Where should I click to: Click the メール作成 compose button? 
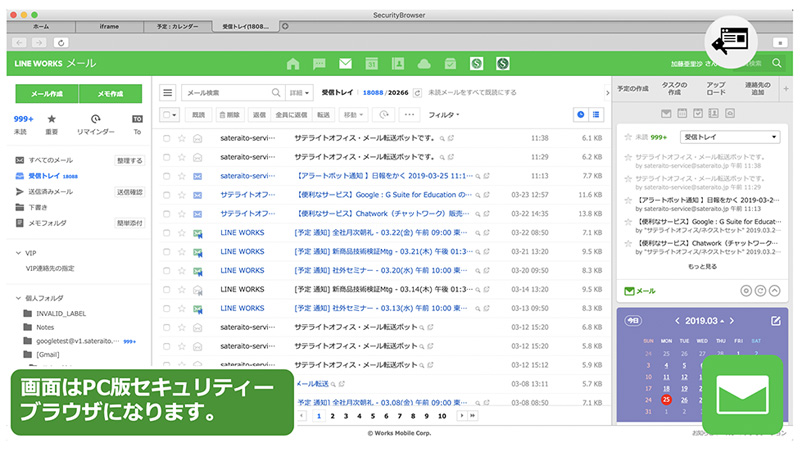(x=47, y=94)
